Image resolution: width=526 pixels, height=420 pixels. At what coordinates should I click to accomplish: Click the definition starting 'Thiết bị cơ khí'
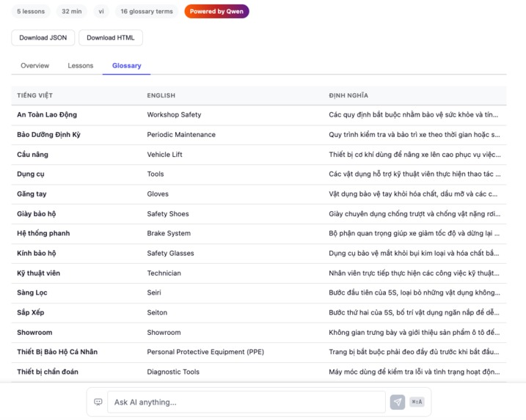[x=414, y=154]
